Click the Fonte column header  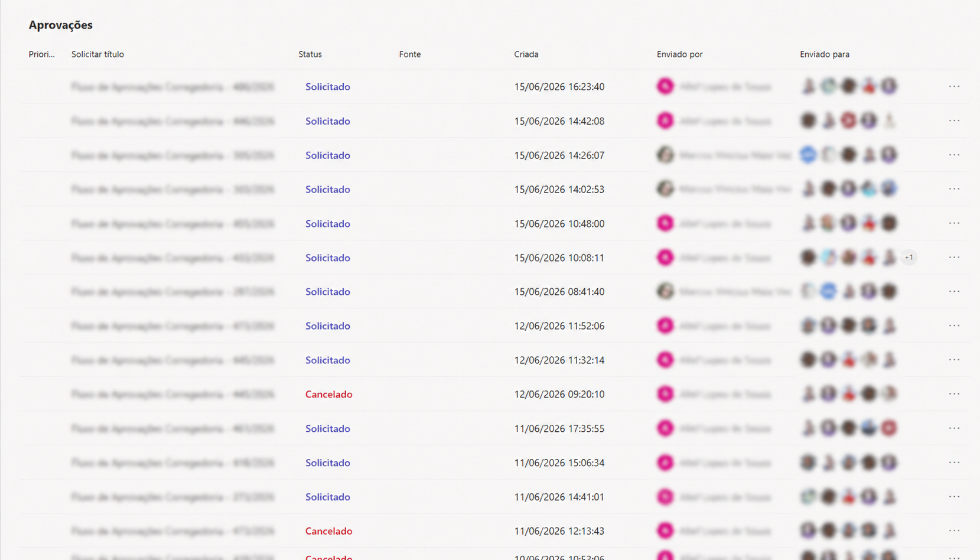tap(410, 54)
